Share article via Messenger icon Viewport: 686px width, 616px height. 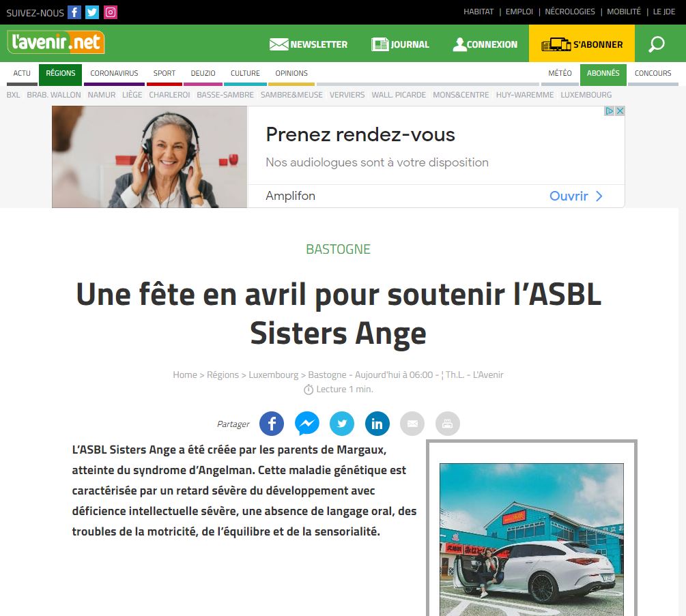click(x=306, y=424)
